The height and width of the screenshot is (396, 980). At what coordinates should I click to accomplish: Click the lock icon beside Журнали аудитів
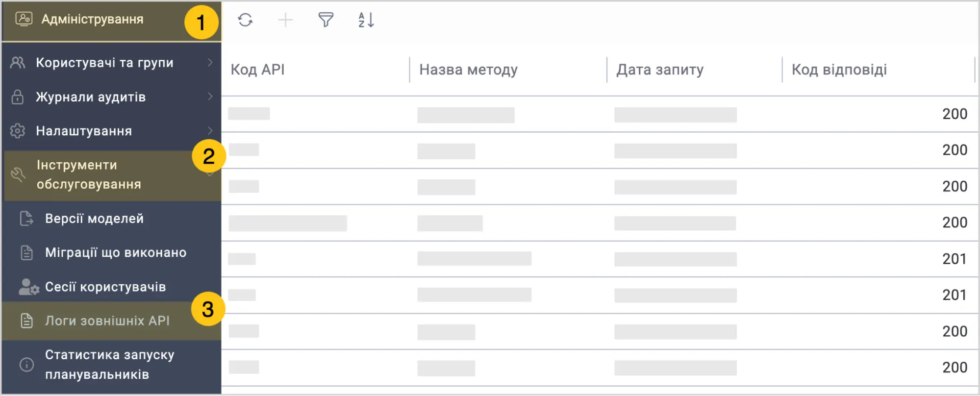(x=18, y=97)
